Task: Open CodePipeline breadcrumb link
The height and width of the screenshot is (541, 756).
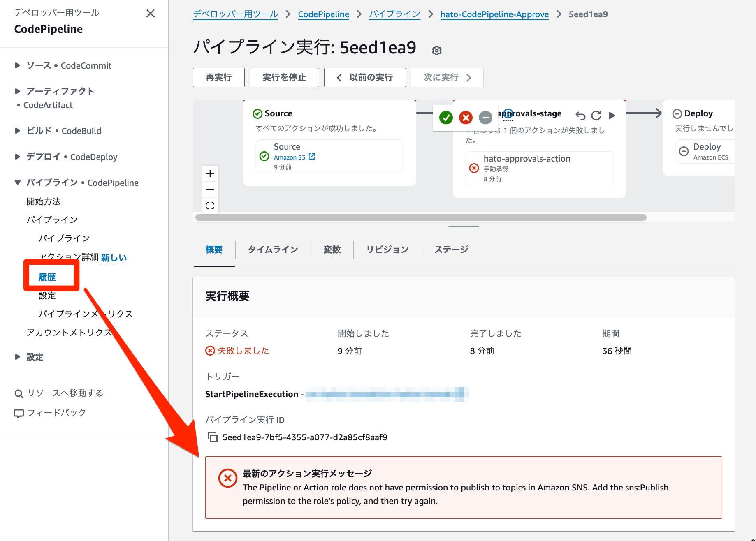Action: 323,14
